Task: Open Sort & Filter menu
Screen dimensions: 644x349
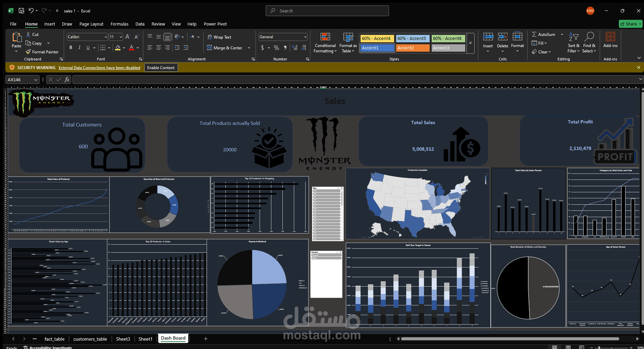Action: coord(574,43)
